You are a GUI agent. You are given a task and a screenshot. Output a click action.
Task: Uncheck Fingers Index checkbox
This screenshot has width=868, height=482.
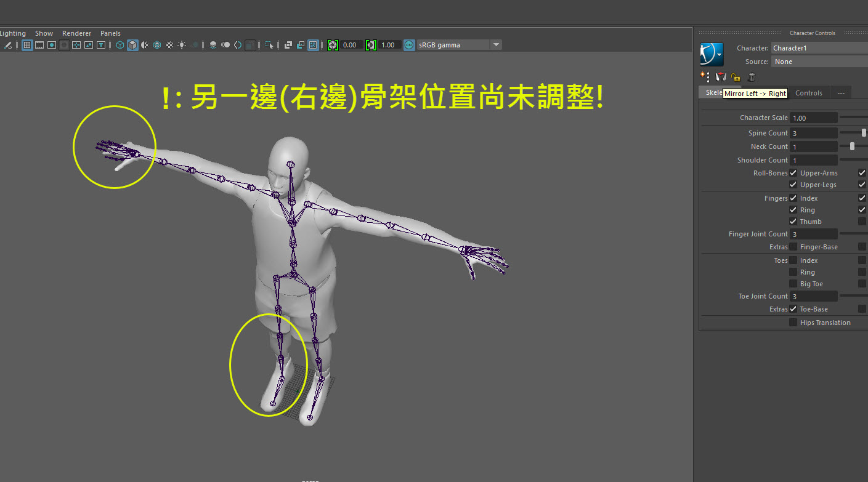pyautogui.click(x=793, y=198)
